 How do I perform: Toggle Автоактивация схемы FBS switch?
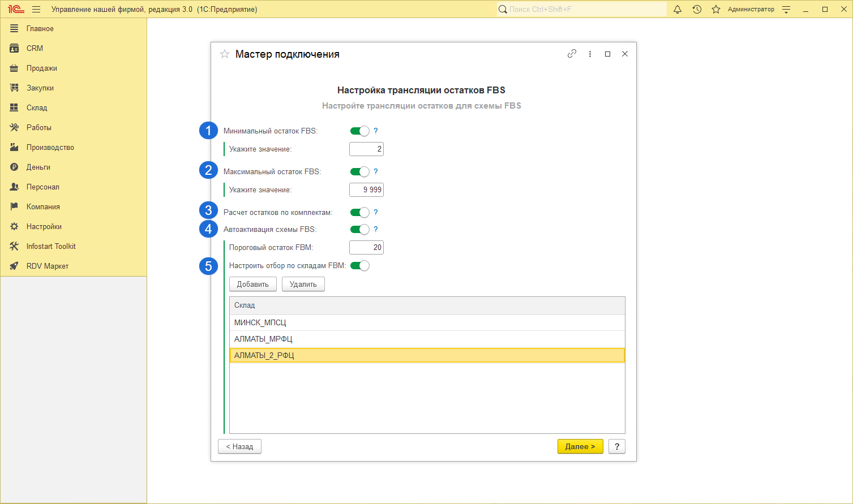(359, 230)
